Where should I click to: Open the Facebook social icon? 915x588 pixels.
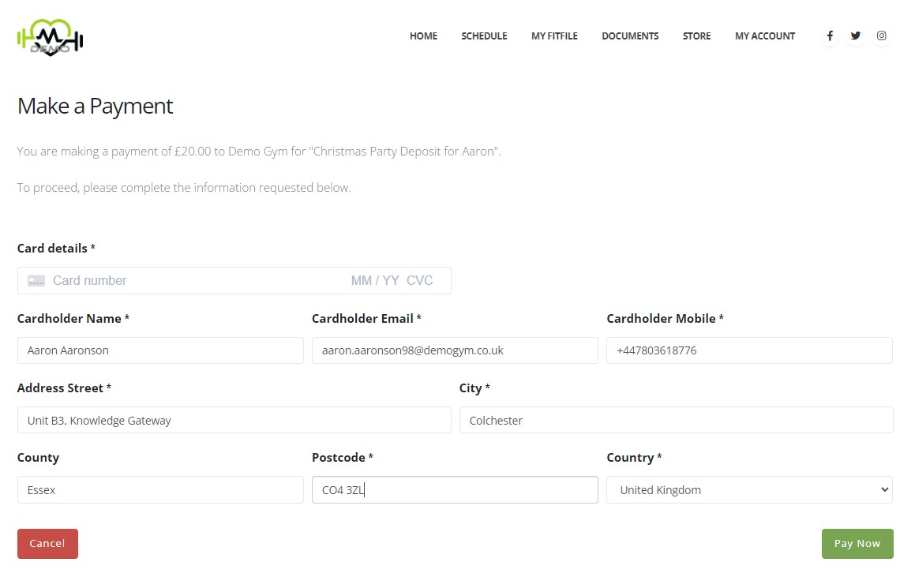829,36
